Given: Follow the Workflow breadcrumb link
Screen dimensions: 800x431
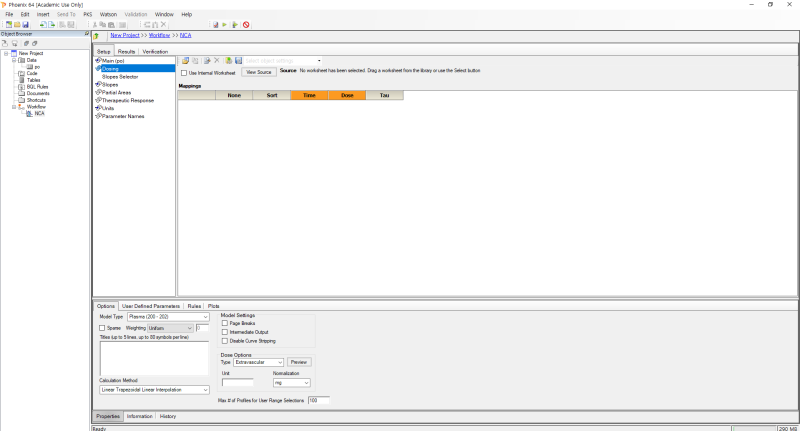Looking at the screenshot, I should pyautogui.click(x=159, y=35).
